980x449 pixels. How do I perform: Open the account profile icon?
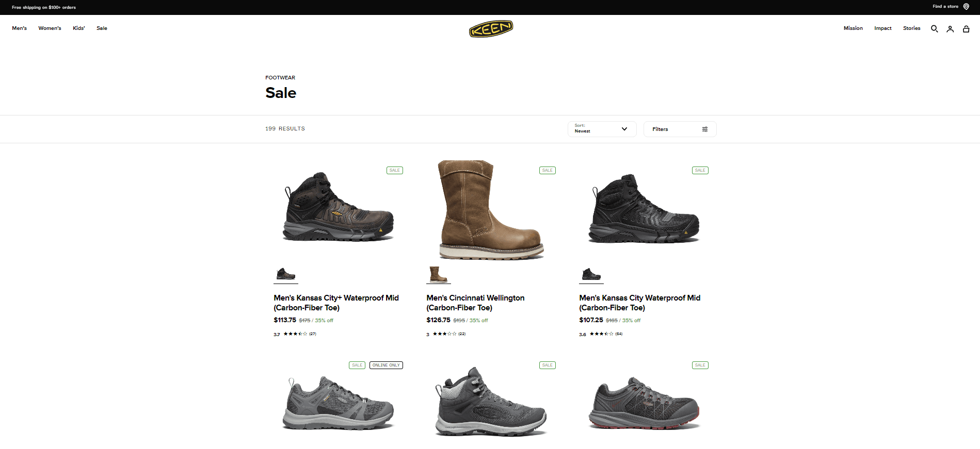(x=950, y=29)
